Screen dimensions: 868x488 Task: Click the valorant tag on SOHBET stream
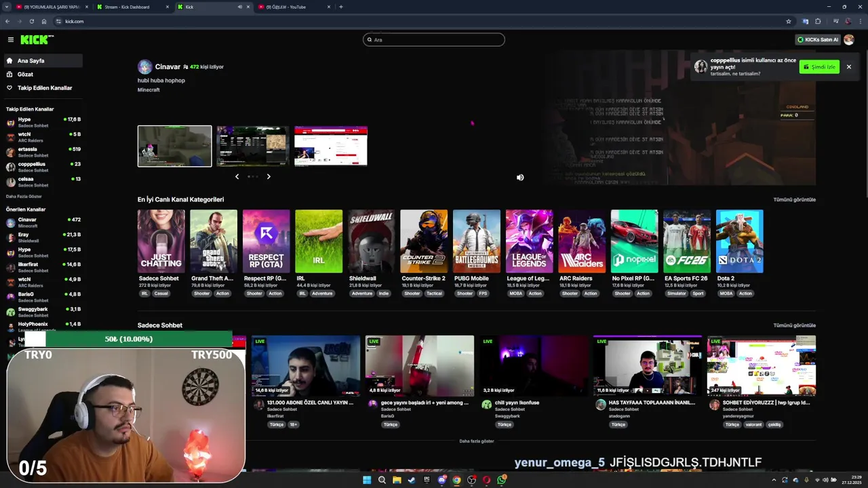click(753, 425)
